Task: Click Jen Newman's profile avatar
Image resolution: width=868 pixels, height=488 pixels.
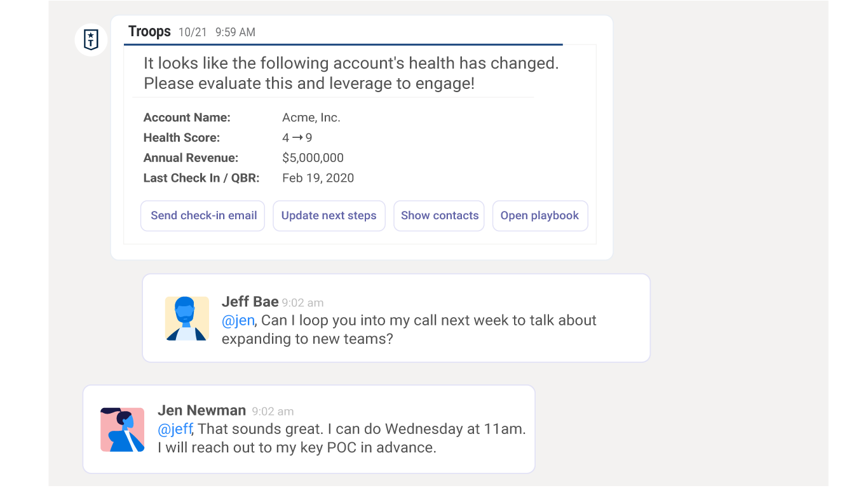Action: coord(123,430)
